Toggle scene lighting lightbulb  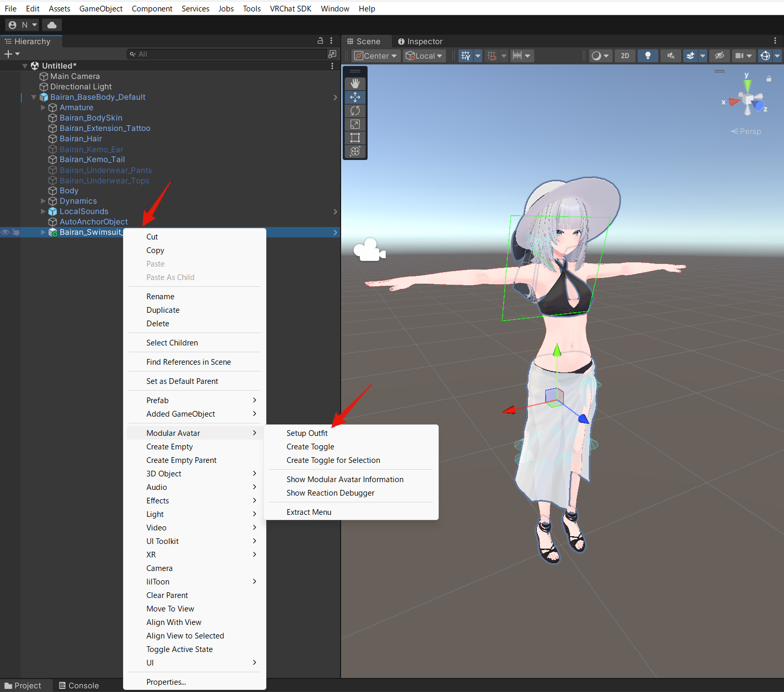[648, 56]
